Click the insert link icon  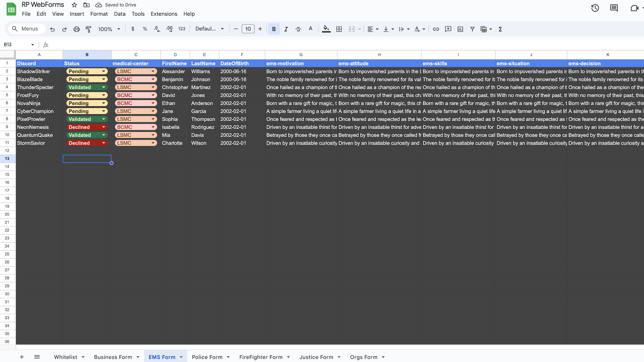pos(436,29)
